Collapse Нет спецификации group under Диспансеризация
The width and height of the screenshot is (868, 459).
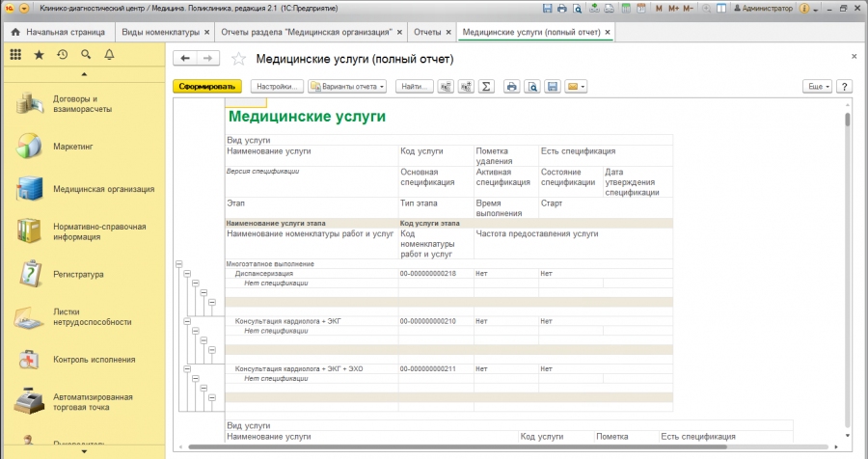click(x=196, y=283)
